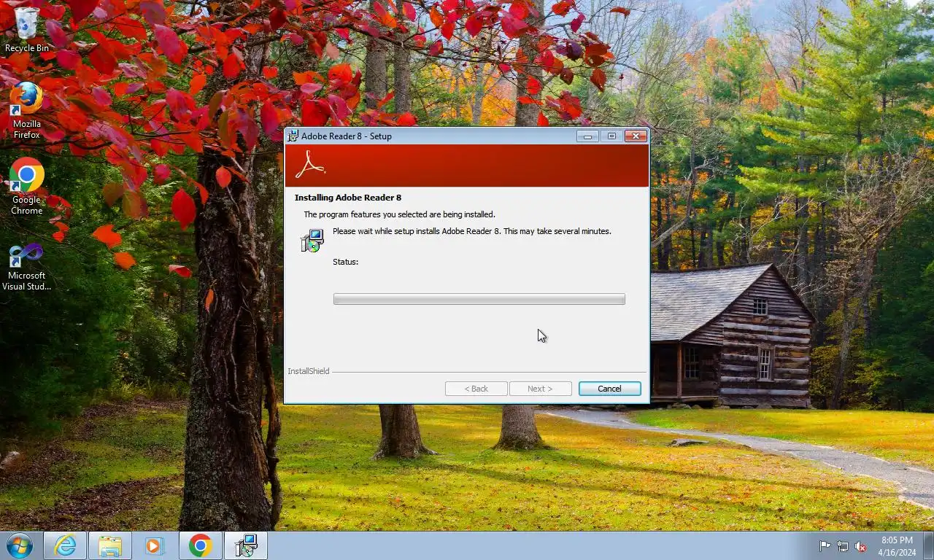Click the setup icon in the title bar
The height and width of the screenshot is (560, 934).
point(293,136)
